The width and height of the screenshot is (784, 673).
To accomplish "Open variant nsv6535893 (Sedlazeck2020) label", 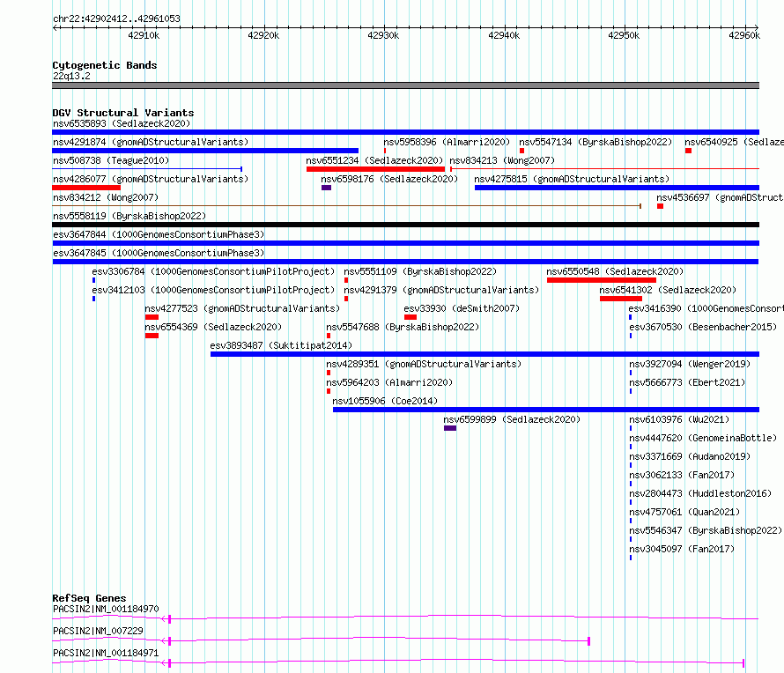I will pyautogui.click(x=122, y=123).
